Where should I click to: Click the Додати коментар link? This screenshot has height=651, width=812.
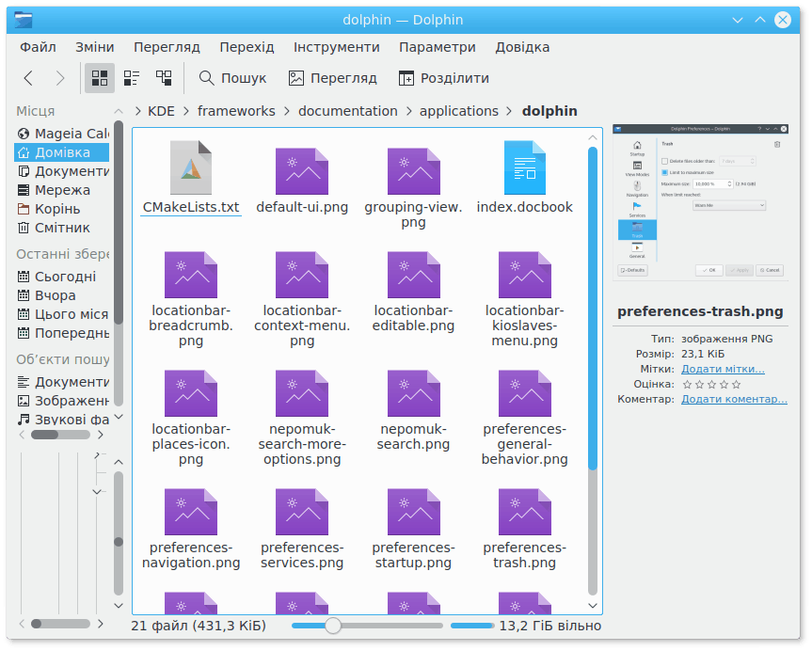734,399
